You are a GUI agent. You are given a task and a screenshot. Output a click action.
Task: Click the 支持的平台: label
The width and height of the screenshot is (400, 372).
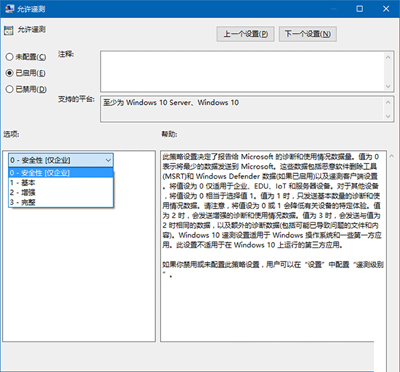[x=76, y=99]
